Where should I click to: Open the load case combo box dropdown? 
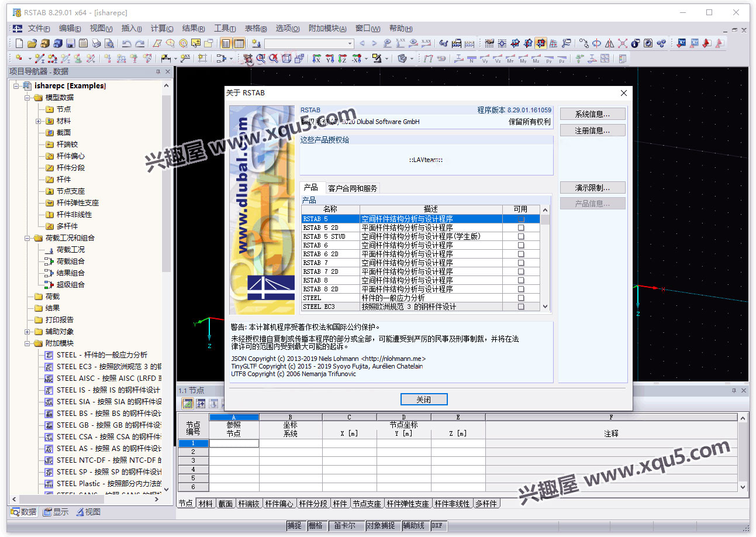350,43
